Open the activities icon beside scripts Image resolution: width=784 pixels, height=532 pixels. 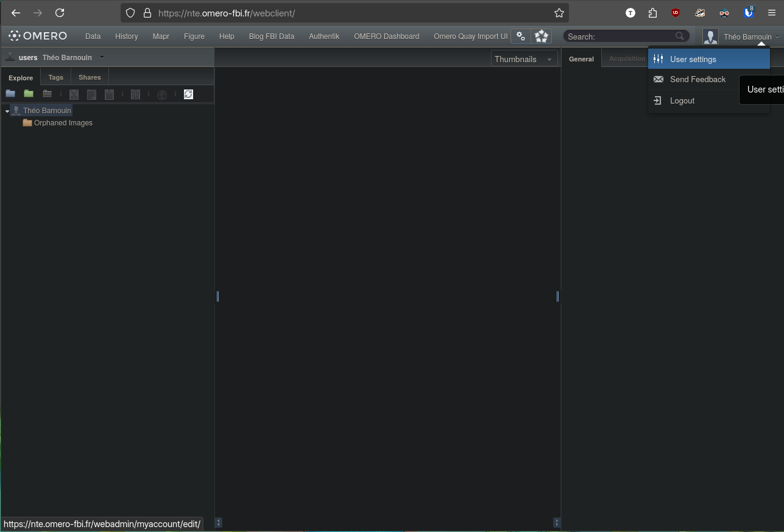(x=541, y=37)
